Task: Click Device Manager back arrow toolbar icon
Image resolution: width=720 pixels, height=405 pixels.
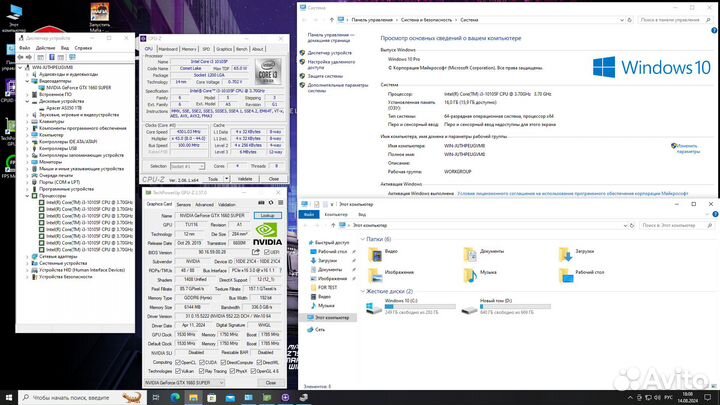Action: pyautogui.click(x=20, y=57)
